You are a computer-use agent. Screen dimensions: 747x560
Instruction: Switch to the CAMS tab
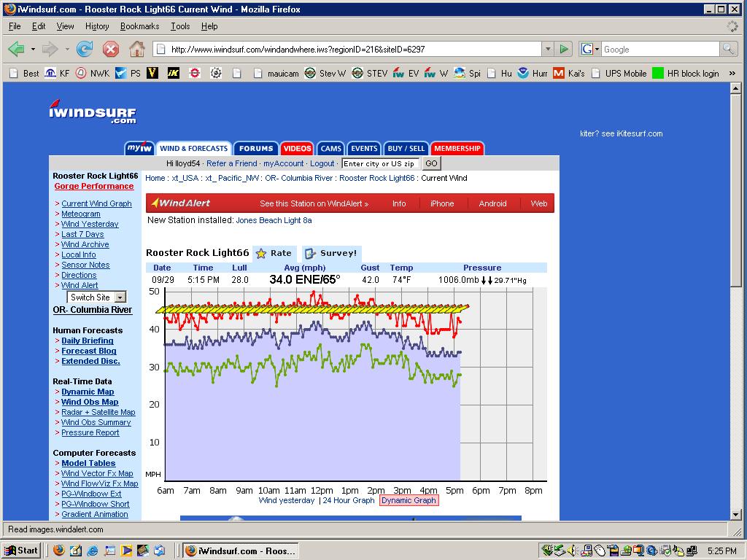330,149
